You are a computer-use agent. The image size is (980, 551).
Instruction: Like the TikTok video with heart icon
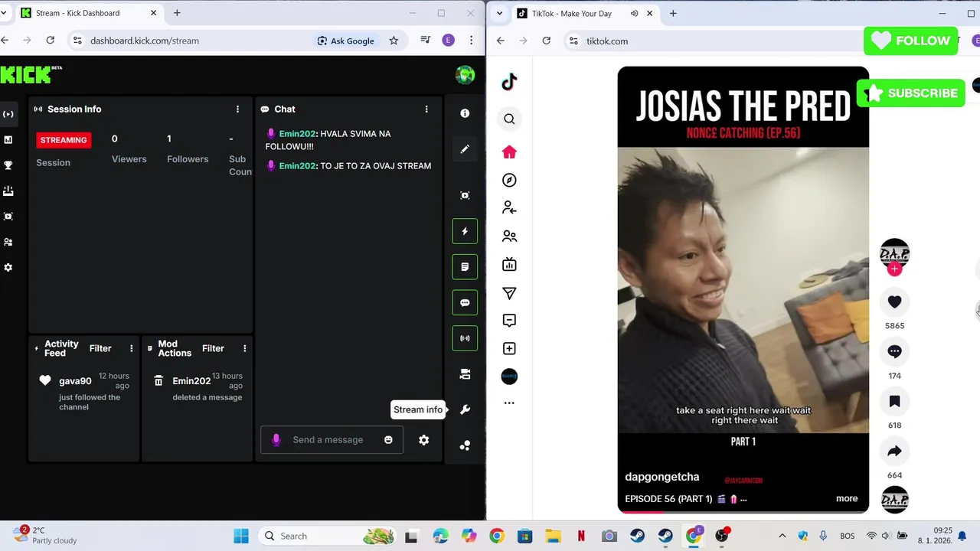tap(894, 302)
